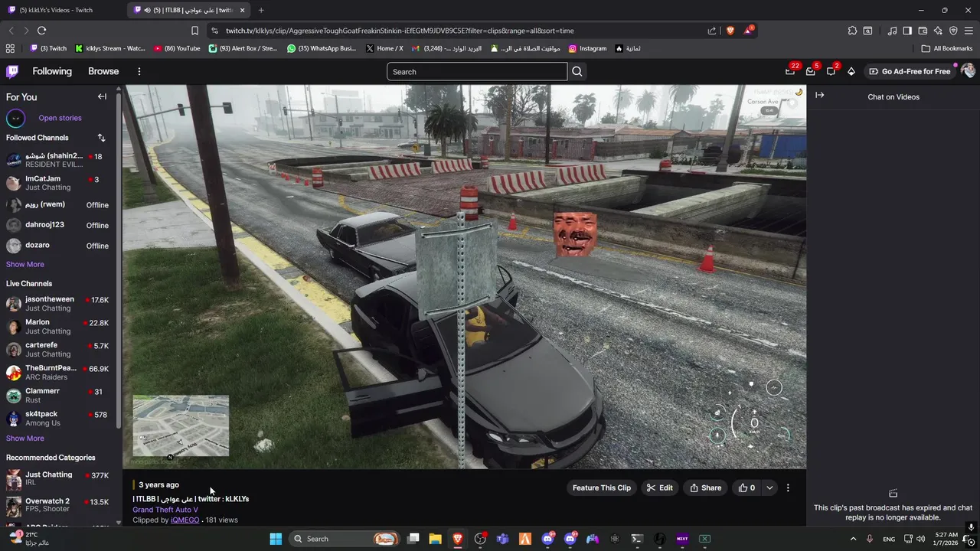Expand Show More under Followed Channels
The height and width of the screenshot is (551, 980).
click(x=25, y=264)
